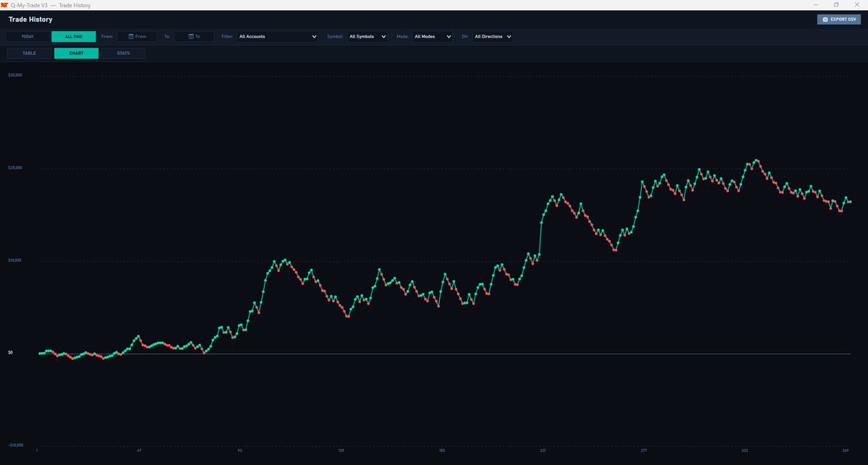The image size is (868, 465).
Task: Open the All Accounts filter dropdown
Action: [x=278, y=36]
